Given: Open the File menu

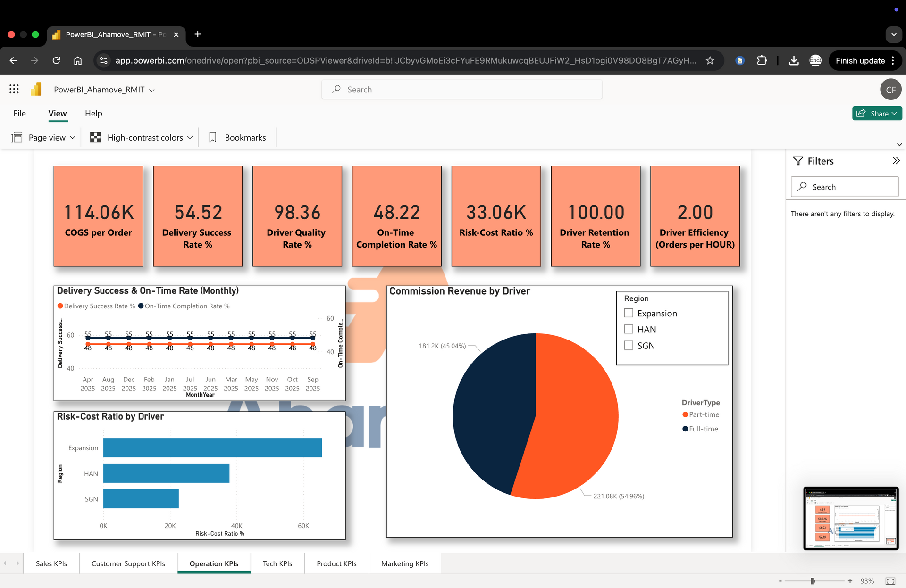Looking at the screenshot, I should (x=19, y=113).
